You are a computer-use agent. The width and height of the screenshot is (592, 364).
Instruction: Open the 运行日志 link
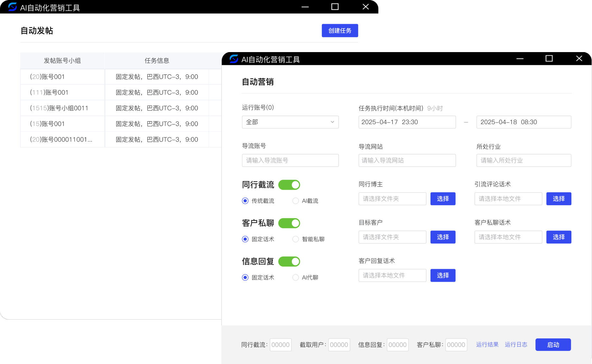(x=516, y=345)
